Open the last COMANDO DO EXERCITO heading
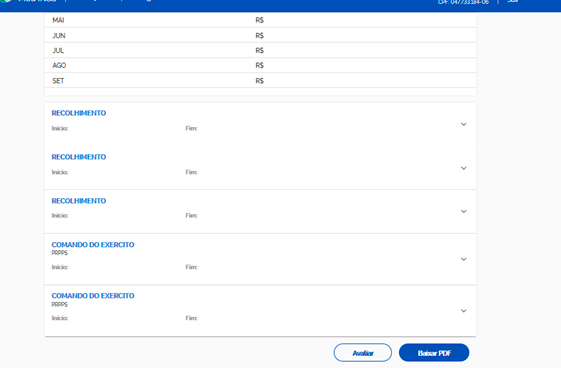This screenshot has width=561, height=368. (93, 296)
